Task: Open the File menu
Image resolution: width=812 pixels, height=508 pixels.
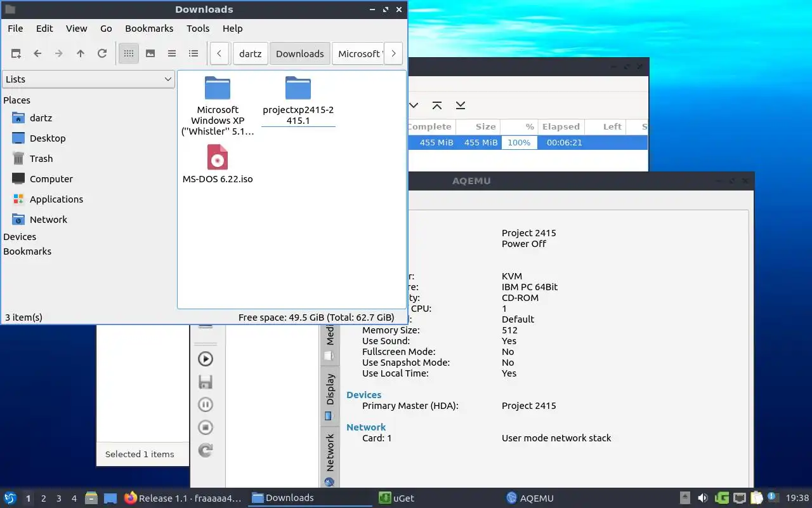Action: (15, 29)
